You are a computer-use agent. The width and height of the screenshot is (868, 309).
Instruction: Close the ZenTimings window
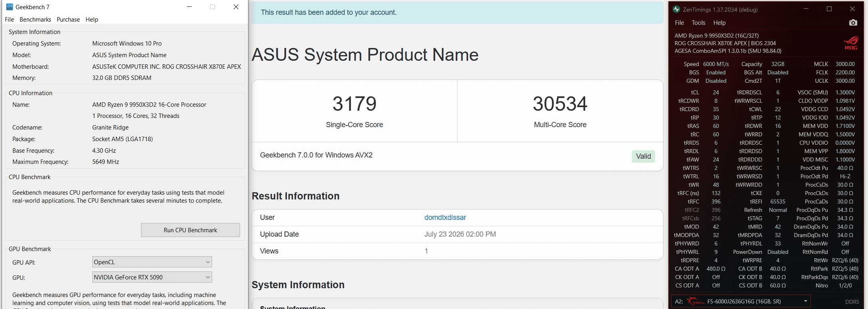(852, 9)
